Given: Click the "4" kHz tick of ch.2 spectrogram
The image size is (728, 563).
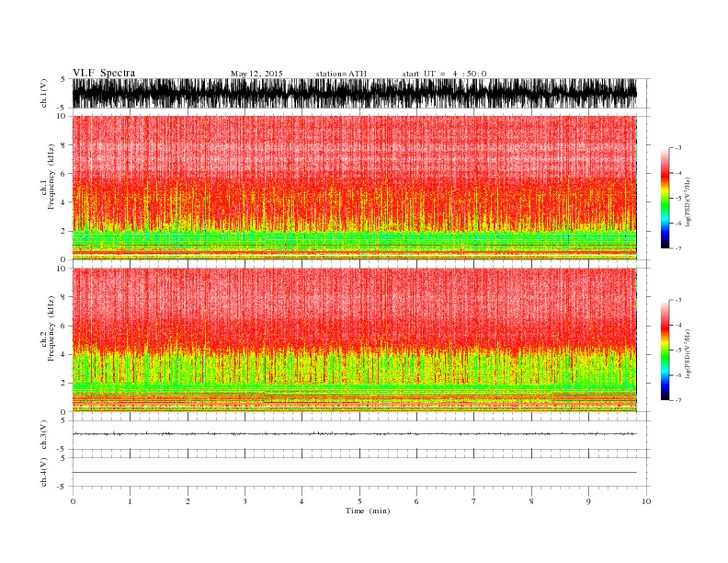Looking at the screenshot, I should point(64,355).
